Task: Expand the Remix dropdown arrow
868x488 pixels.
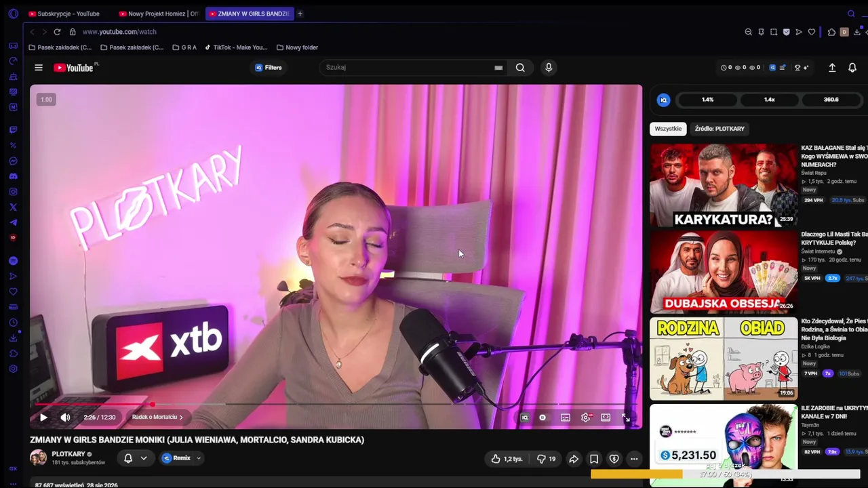Action: pyautogui.click(x=199, y=458)
